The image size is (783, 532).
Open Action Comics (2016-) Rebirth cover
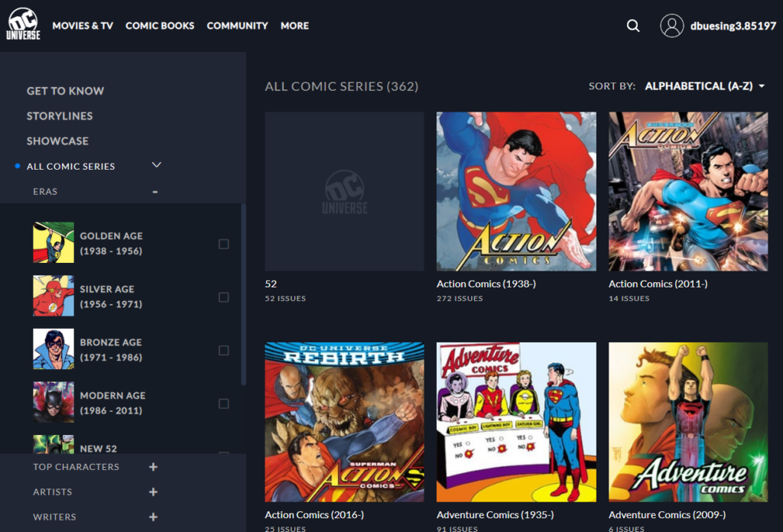344,422
